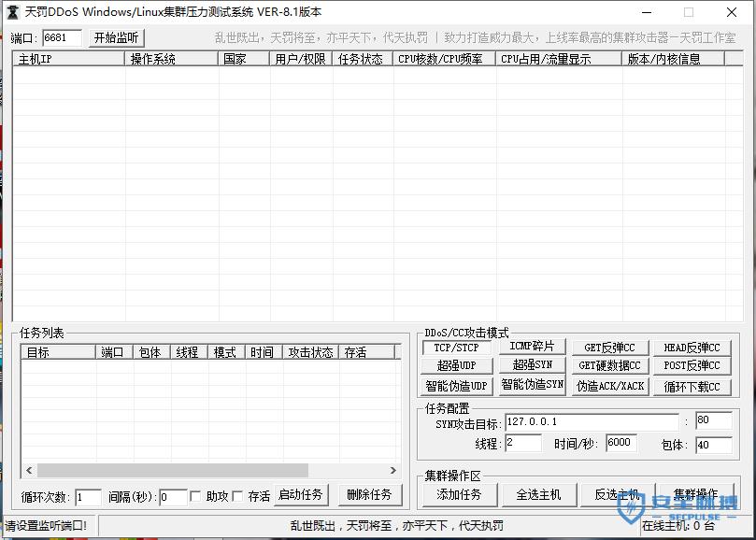Click the task list horizontal scrollbar right arrow
The width and height of the screenshot is (756, 540).
393,471
